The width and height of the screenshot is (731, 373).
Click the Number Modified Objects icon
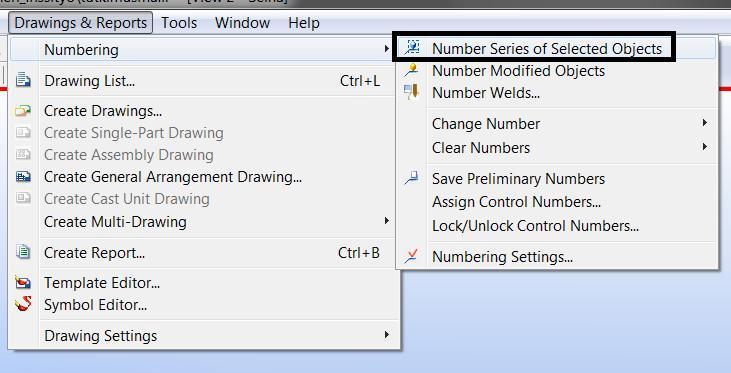[x=411, y=70]
